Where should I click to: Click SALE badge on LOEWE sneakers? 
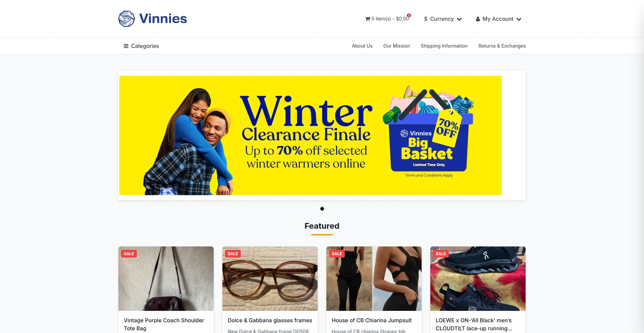tap(441, 254)
